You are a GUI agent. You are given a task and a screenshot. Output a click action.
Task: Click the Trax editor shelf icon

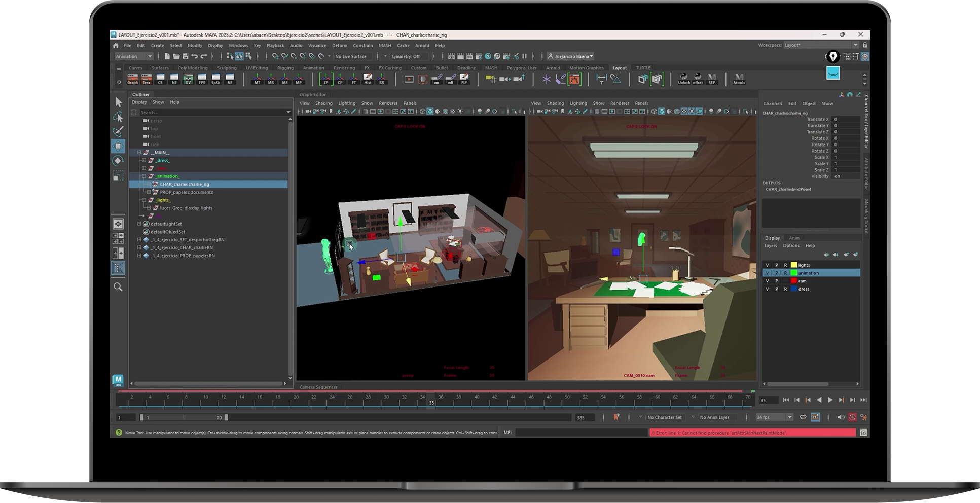pyautogui.click(x=147, y=79)
